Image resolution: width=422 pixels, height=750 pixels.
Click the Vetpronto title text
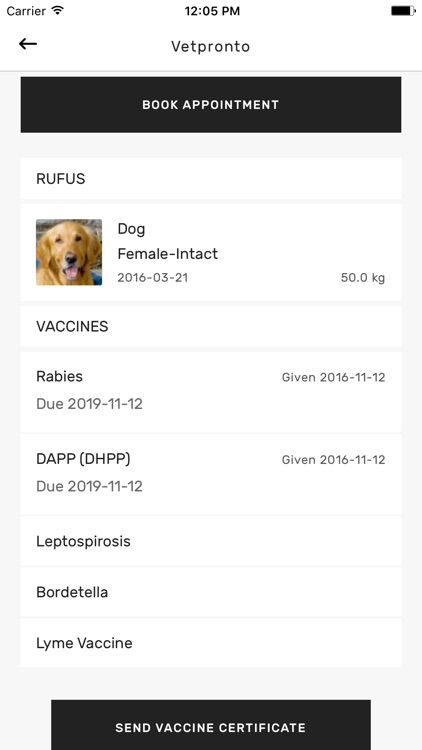click(x=211, y=46)
